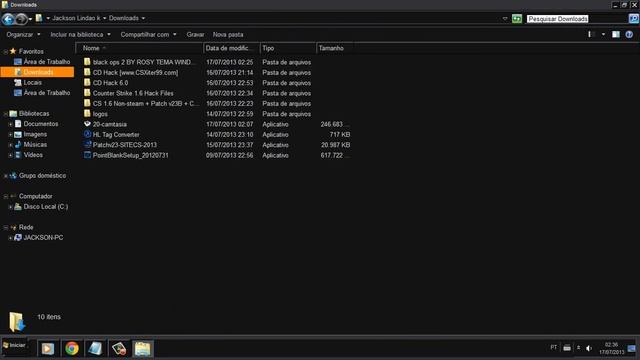Open the blue notepad-style taskbar icon

95,349
